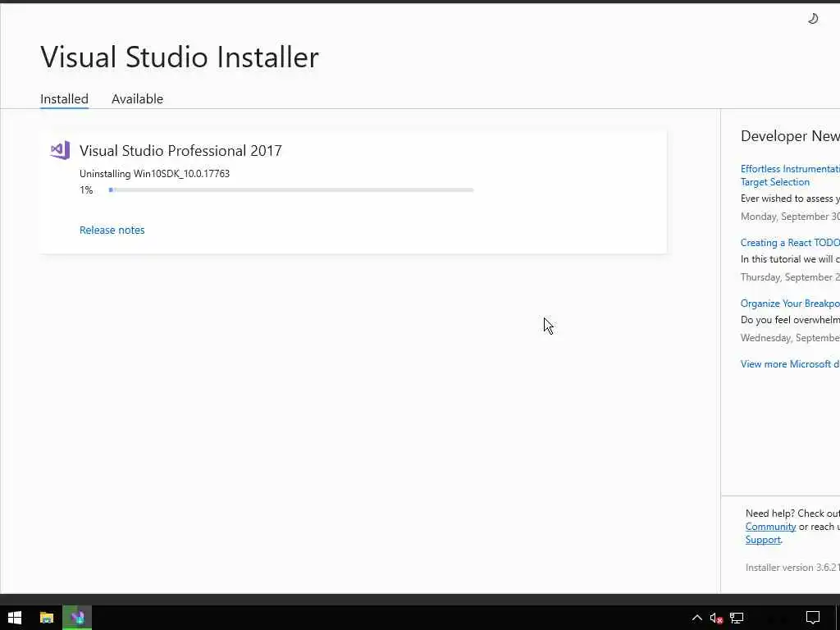Open the Action Center notifications icon

pyautogui.click(x=813, y=619)
